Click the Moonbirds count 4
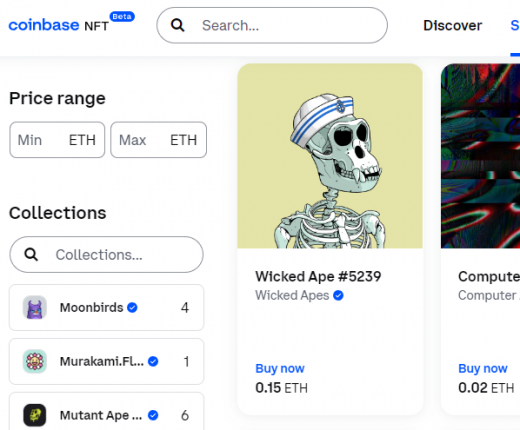Screen dimensions: 520x430 185,308
